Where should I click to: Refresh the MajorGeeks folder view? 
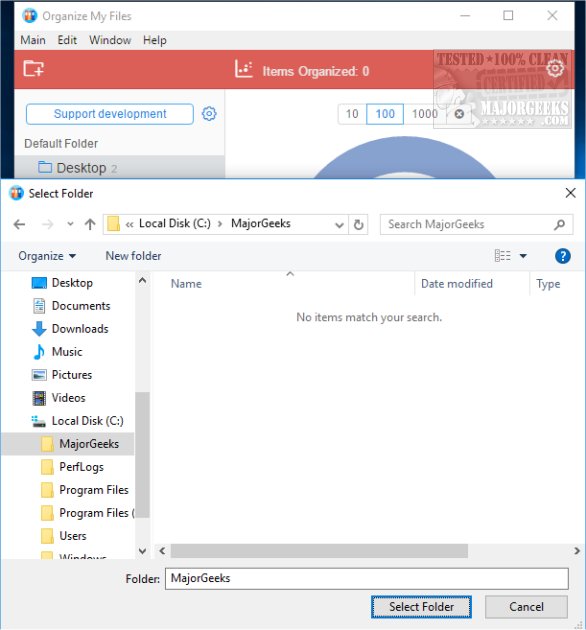(x=359, y=225)
